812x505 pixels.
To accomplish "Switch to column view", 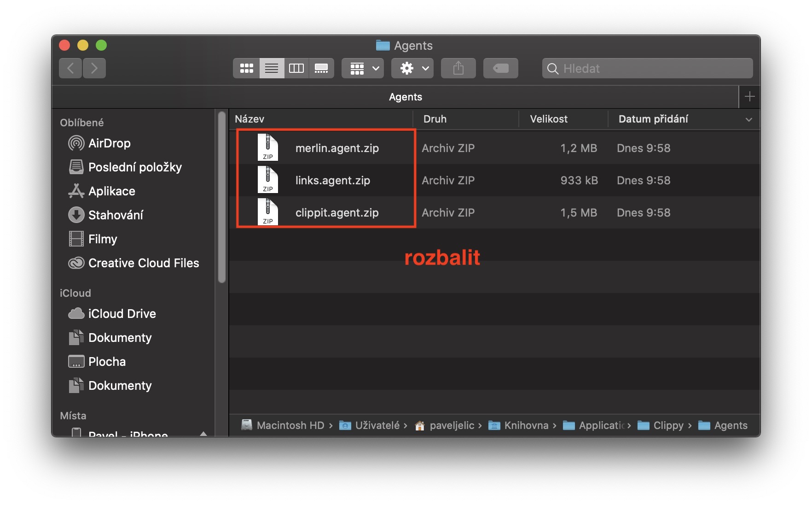I will click(x=296, y=69).
